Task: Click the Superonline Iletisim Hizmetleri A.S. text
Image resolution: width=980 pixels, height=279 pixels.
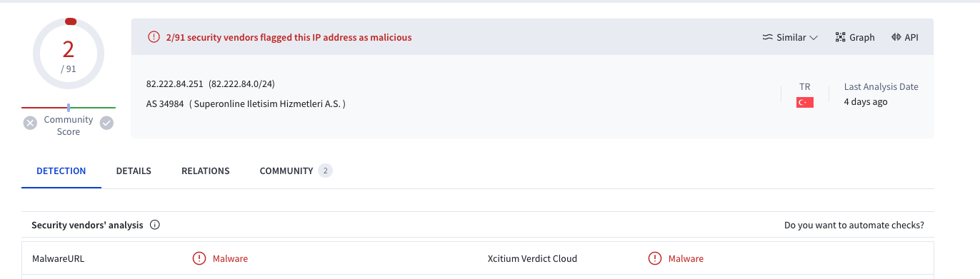Action: pos(267,104)
